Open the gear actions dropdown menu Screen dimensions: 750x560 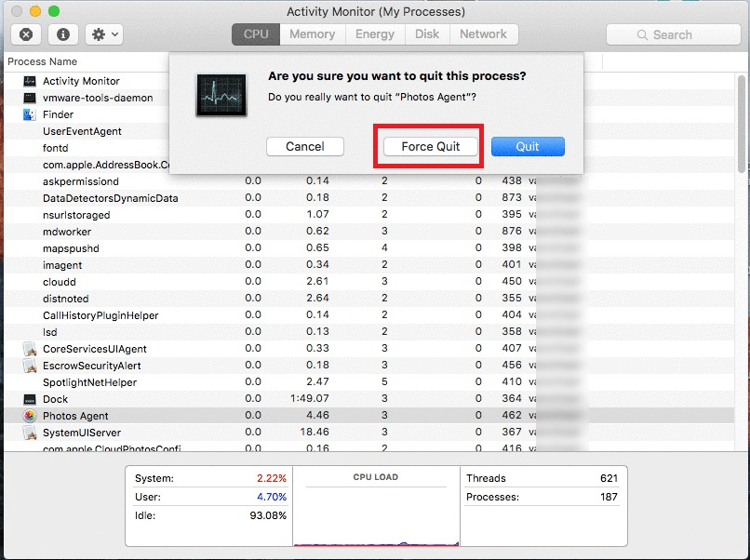(104, 34)
